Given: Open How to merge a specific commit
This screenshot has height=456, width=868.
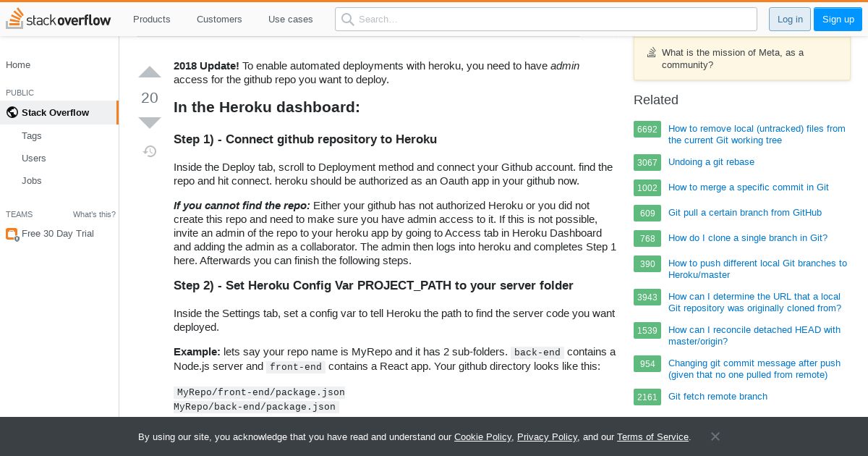Looking at the screenshot, I should (749, 187).
